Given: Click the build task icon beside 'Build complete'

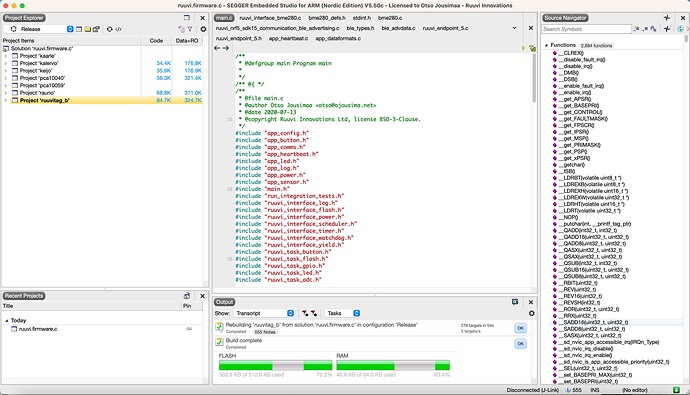Looking at the screenshot, I should coord(219,342).
